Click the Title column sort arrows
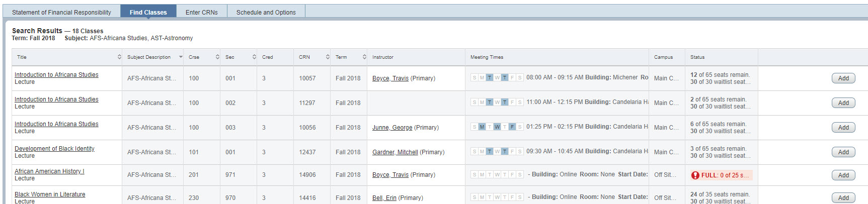 [119, 57]
